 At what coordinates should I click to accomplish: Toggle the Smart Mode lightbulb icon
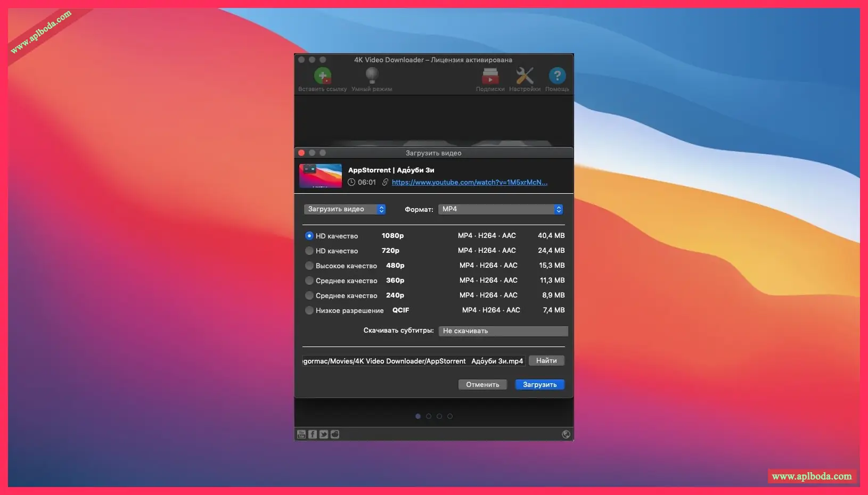[372, 76]
